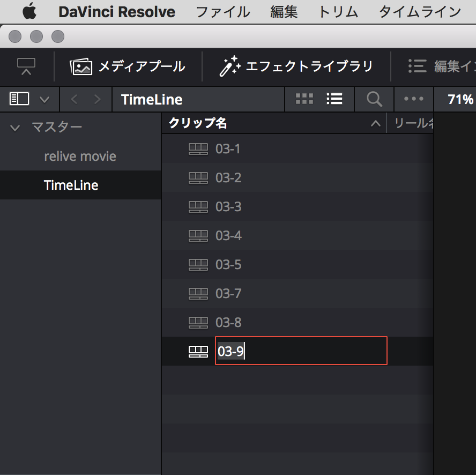The width and height of the screenshot is (476, 475).
Task: Open the three-dot options menu
Action: (x=413, y=99)
